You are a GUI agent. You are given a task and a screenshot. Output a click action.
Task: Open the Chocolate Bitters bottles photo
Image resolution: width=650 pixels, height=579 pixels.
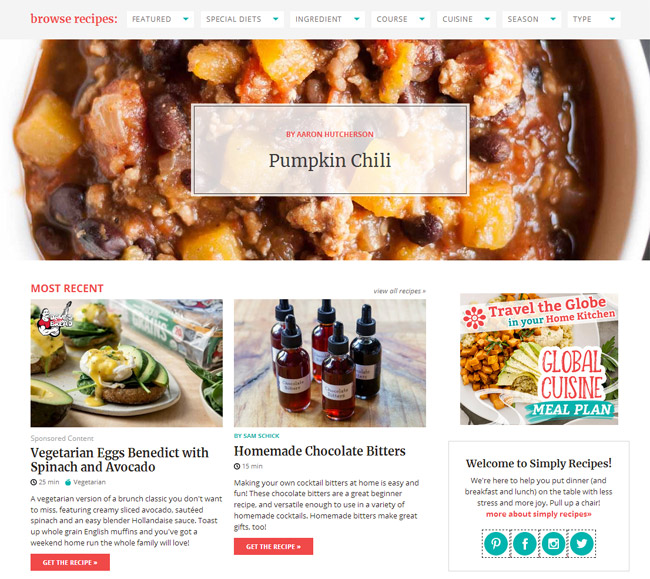[x=330, y=363]
